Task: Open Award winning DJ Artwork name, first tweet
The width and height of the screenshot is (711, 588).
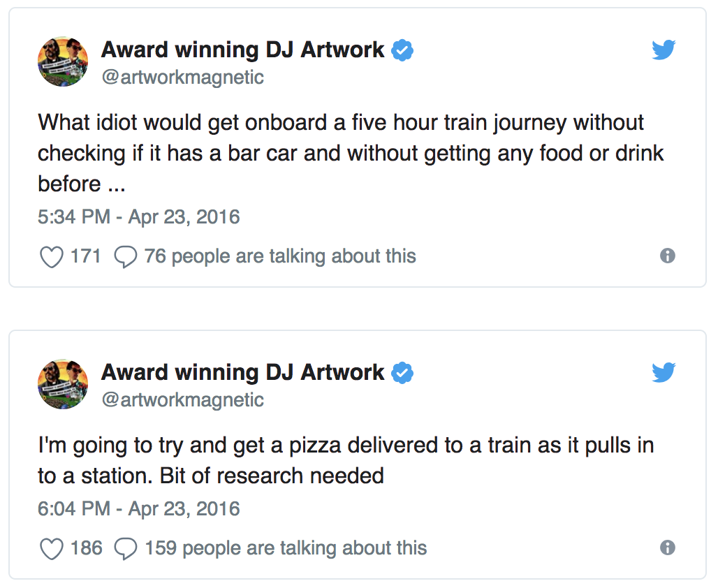Action: pos(242,50)
